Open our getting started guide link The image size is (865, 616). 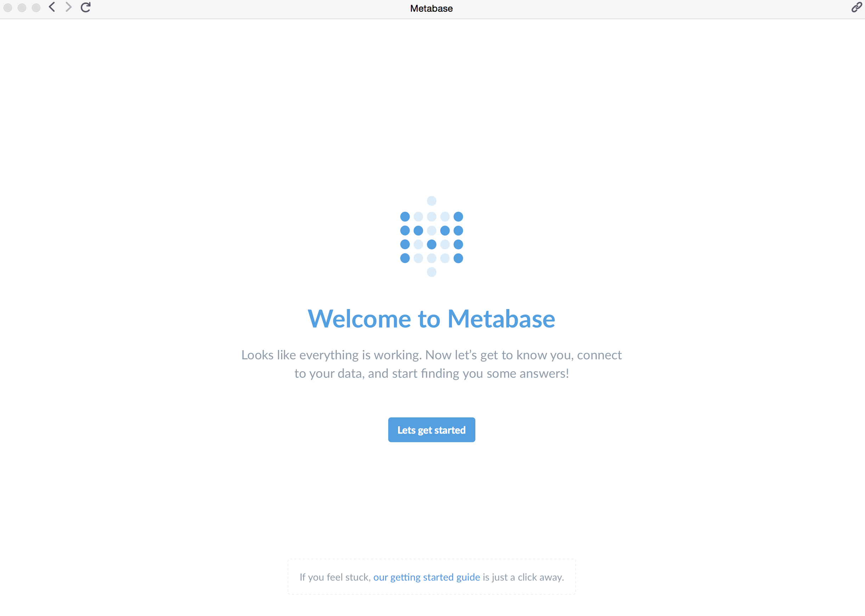pyautogui.click(x=426, y=577)
